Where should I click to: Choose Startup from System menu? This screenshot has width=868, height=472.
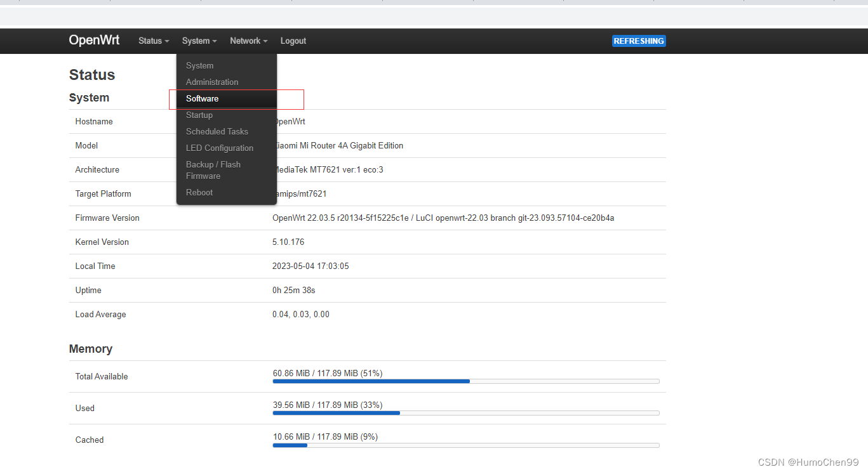227,115
